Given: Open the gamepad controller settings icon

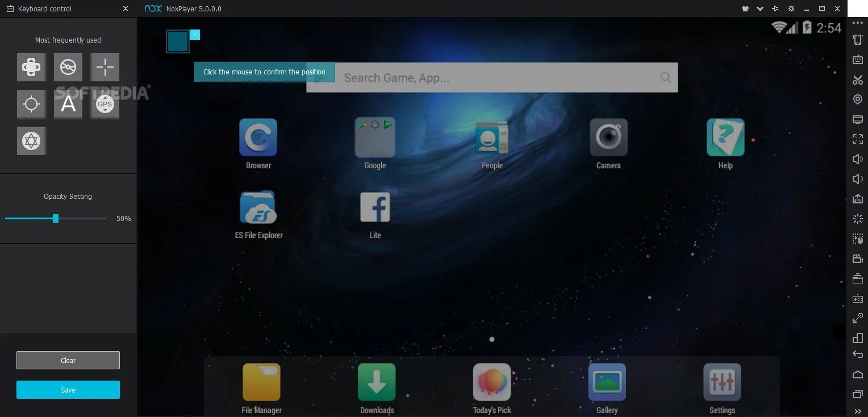Looking at the screenshot, I should [x=858, y=298].
